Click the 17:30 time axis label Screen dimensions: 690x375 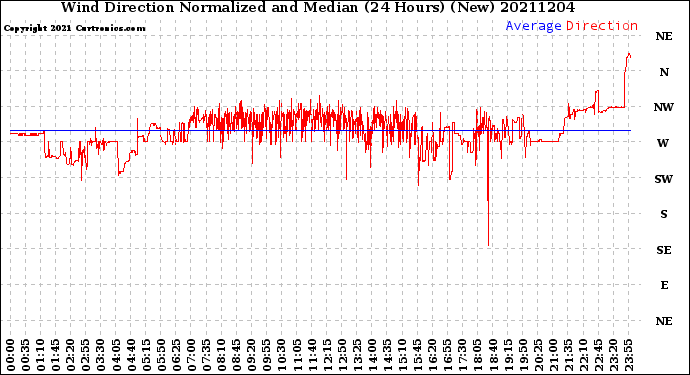[x=462, y=355]
